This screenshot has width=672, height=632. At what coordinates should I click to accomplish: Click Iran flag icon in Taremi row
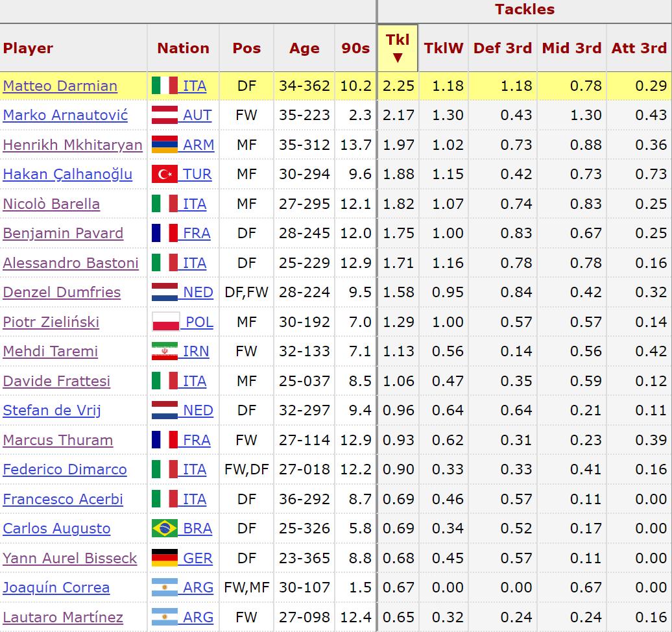tap(164, 352)
